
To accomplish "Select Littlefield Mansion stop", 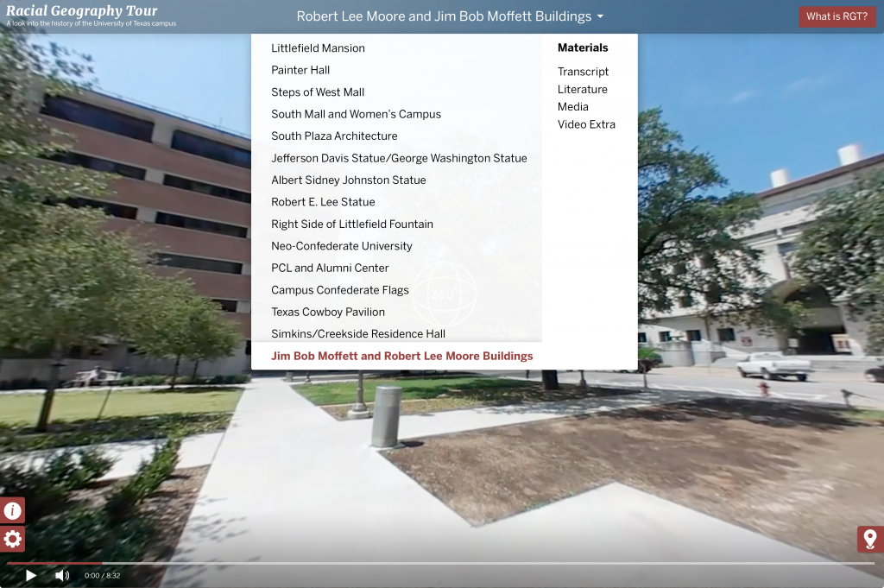I will (318, 47).
